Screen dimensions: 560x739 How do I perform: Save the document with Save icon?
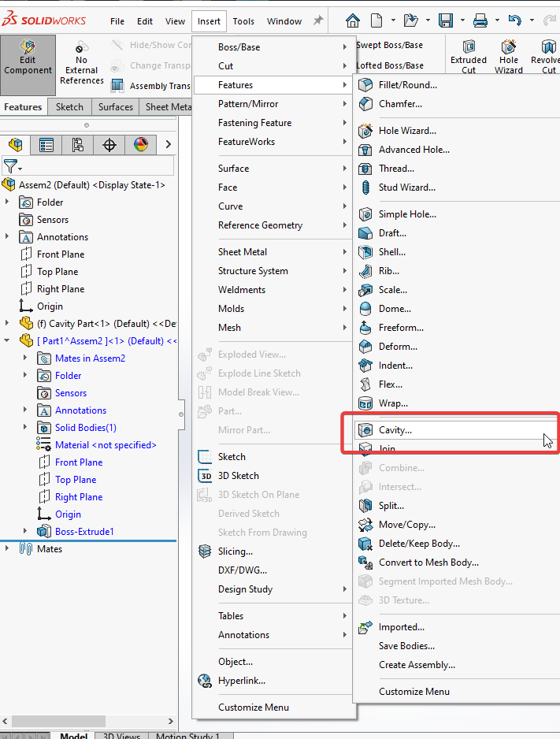coord(446,20)
